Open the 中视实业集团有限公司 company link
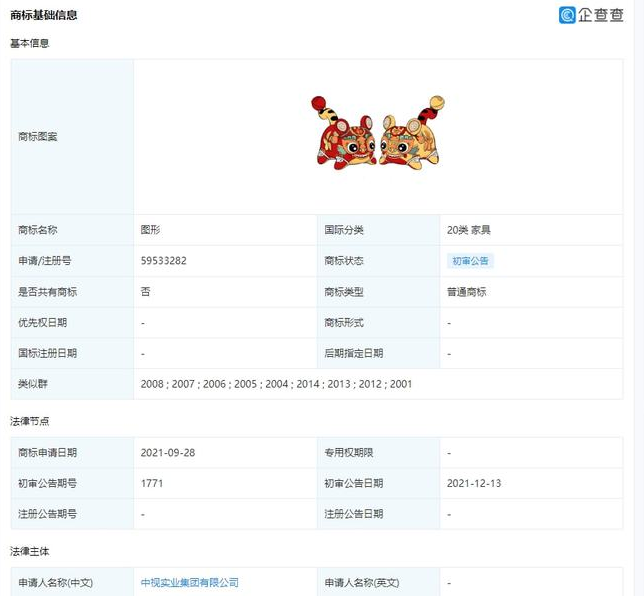 190,583
